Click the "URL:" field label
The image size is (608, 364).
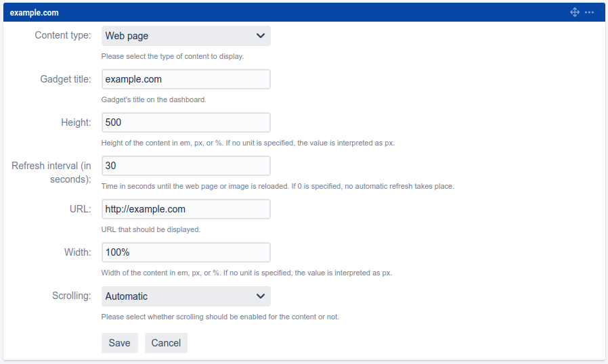tap(80, 209)
